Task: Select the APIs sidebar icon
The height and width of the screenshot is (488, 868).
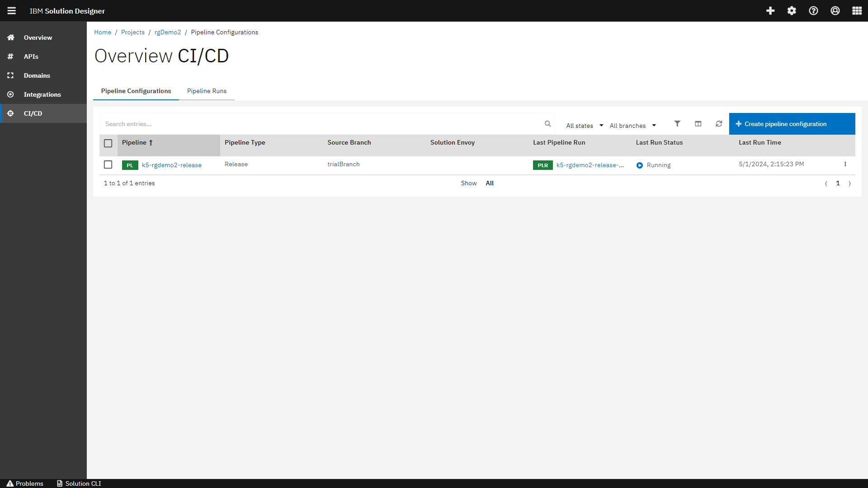Action: tap(10, 56)
